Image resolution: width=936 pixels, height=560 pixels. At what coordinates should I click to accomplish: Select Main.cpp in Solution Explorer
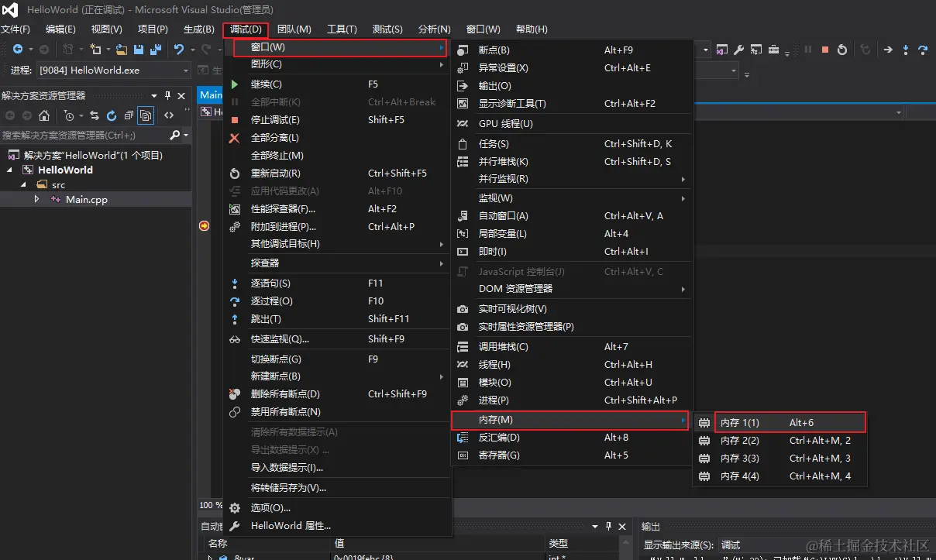pos(86,199)
